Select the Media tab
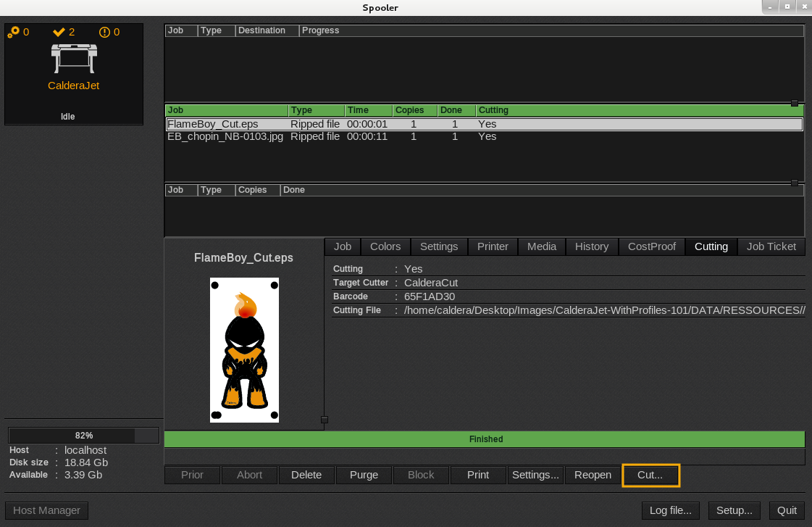 [x=541, y=246]
